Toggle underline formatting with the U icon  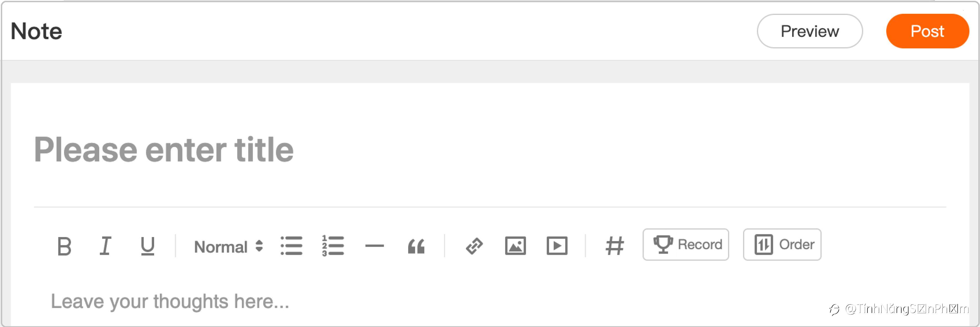pos(147,246)
